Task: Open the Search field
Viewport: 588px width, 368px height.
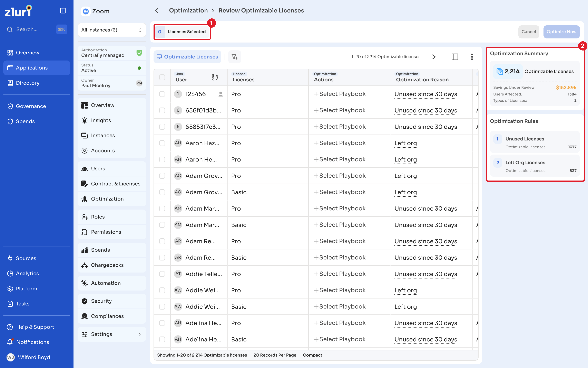Action: (37, 29)
